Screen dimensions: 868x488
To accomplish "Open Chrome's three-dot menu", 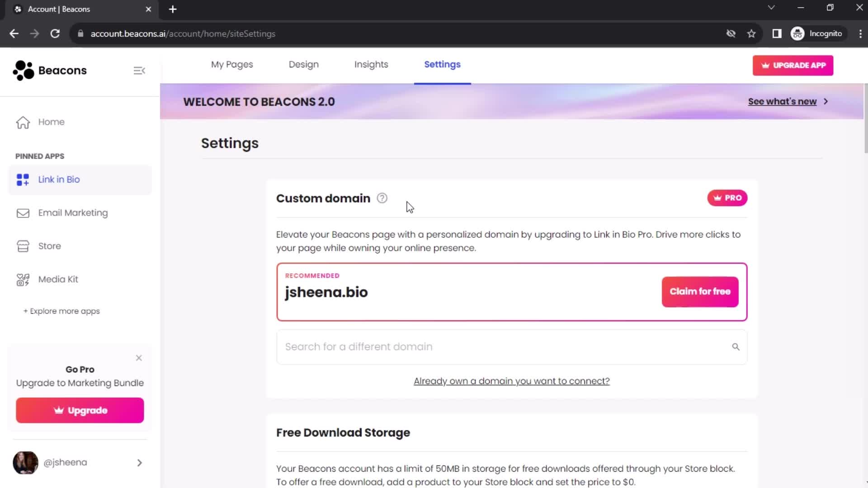I will coord(860,33).
